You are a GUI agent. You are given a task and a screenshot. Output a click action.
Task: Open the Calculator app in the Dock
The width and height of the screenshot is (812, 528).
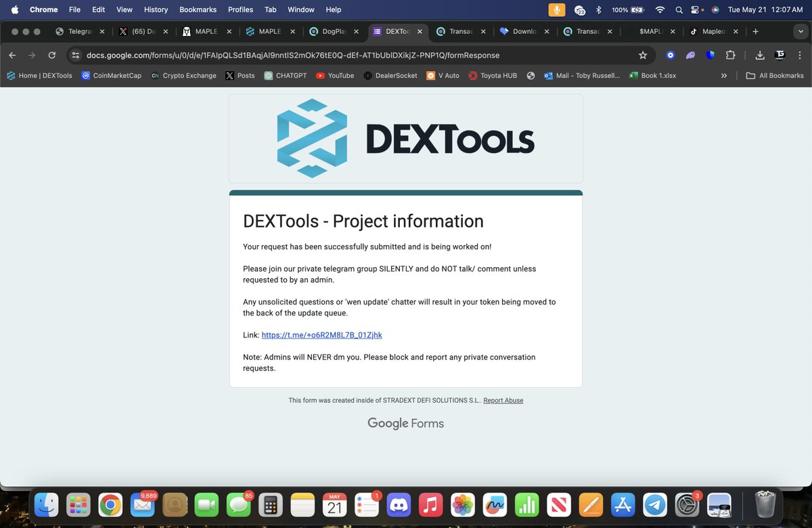[271, 505]
